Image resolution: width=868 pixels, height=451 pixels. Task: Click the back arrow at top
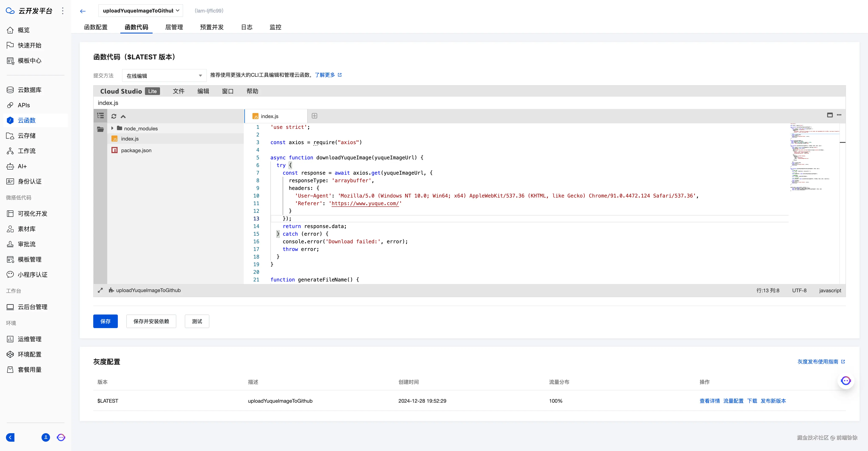83,11
